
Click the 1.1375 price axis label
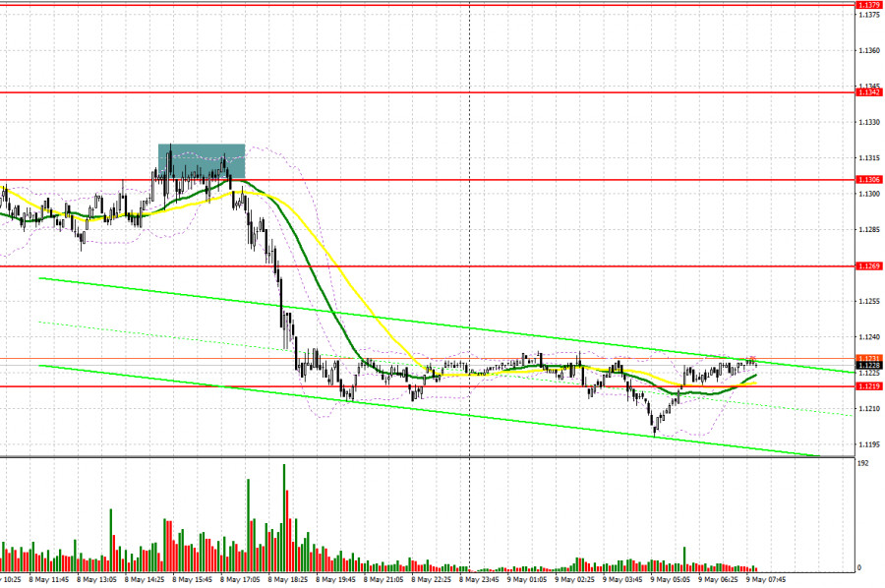868,15
